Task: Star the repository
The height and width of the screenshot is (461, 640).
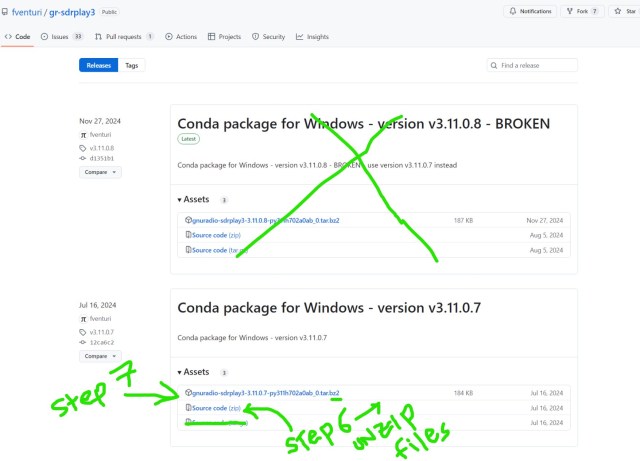Action: [625, 11]
